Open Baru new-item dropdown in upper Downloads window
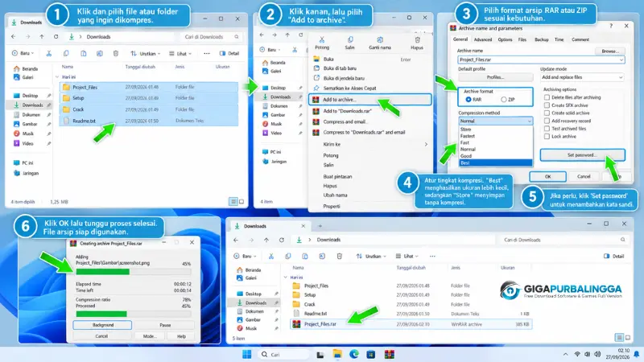Viewport: 644px width, 362px height. pyautogui.click(x=23, y=53)
